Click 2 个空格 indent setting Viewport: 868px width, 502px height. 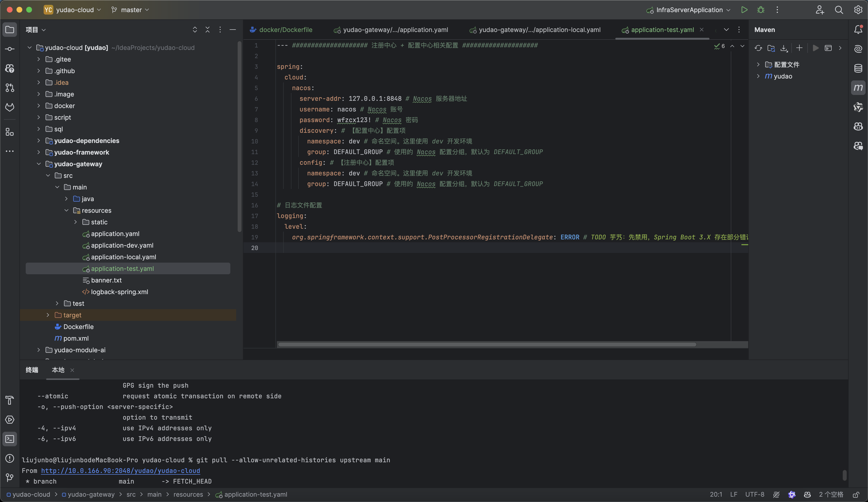coord(831,495)
